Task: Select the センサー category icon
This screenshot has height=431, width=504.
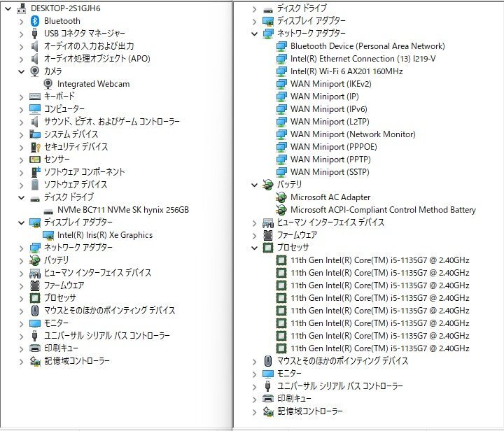Action: pyautogui.click(x=35, y=160)
